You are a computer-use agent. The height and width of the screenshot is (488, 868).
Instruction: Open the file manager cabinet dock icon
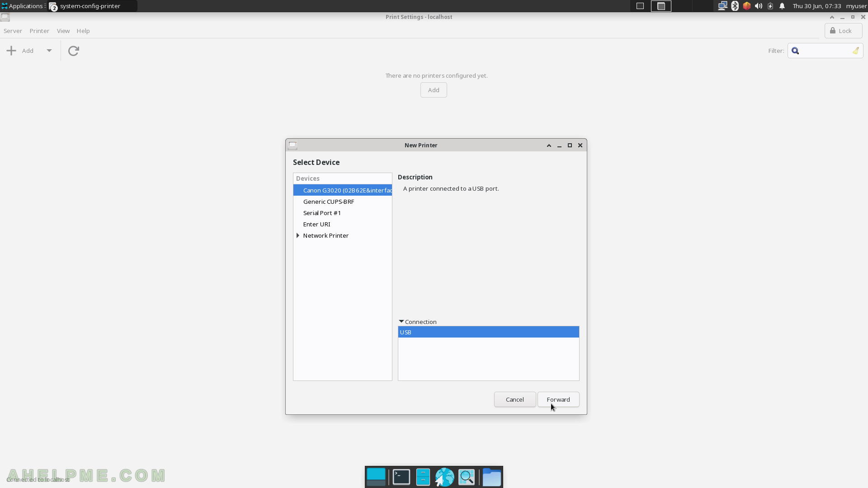pyautogui.click(x=423, y=477)
